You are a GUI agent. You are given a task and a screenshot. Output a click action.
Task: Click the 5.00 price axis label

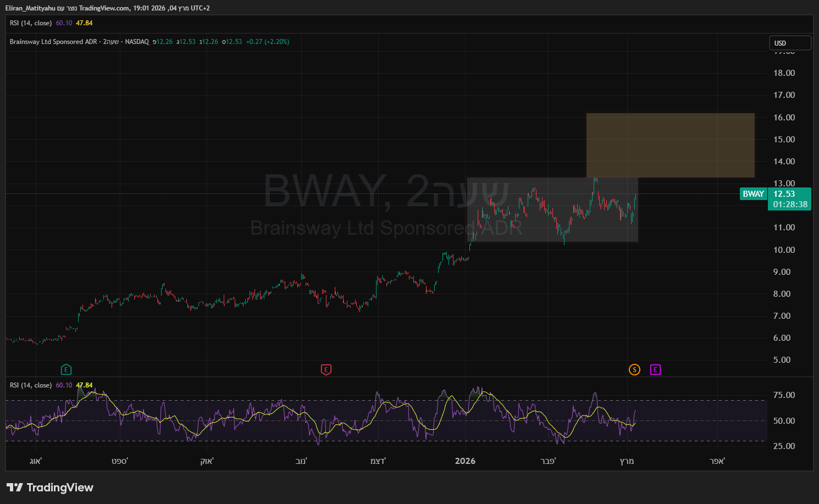click(x=782, y=360)
